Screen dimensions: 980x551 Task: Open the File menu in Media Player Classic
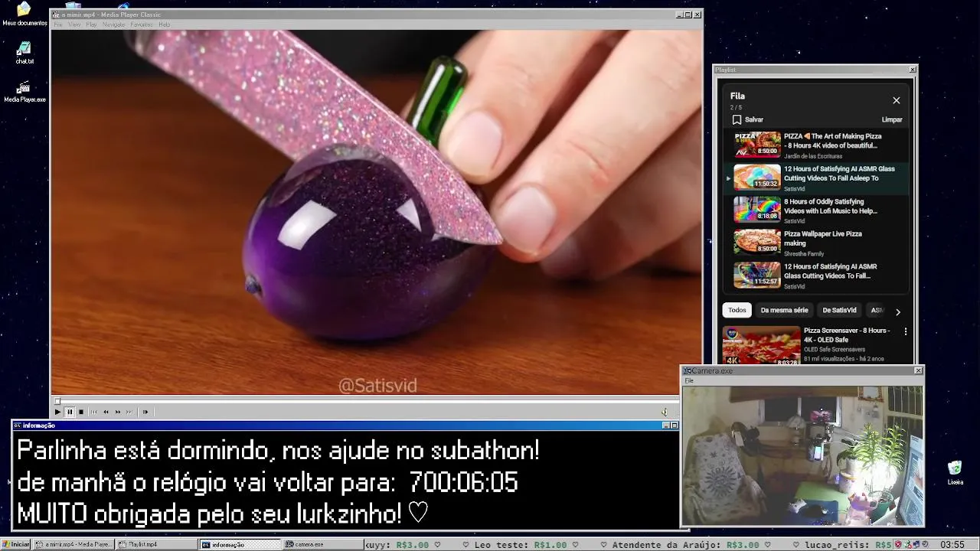(x=58, y=24)
